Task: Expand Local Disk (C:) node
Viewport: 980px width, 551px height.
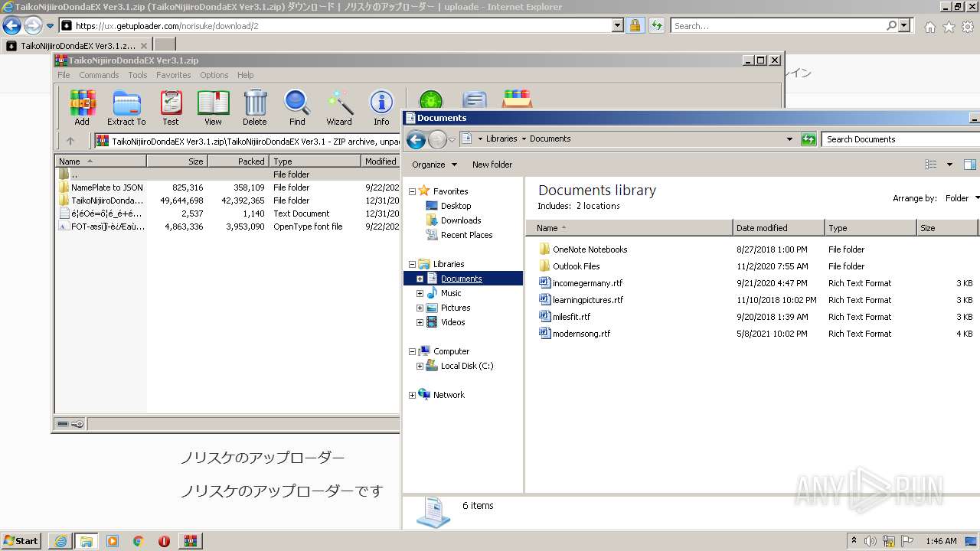Action: [x=420, y=366]
